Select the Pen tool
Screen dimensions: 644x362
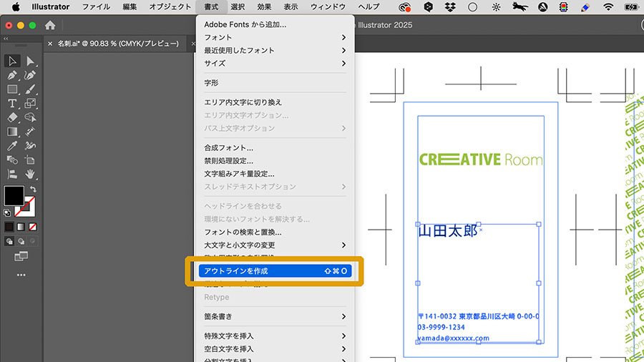pyautogui.click(x=12, y=75)
